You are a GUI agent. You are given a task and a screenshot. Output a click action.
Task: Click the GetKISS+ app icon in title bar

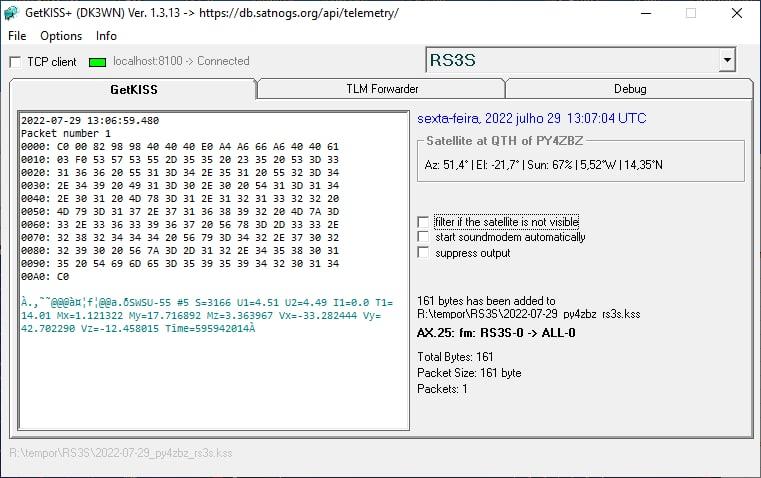coord(11,13)
